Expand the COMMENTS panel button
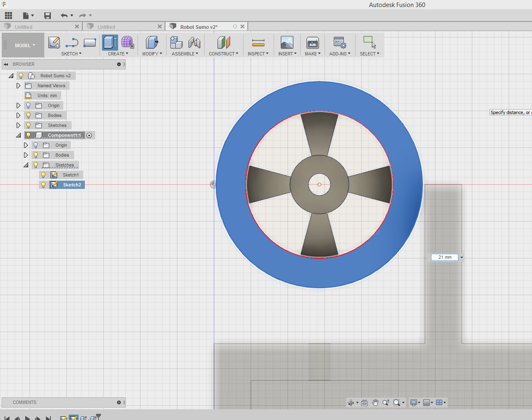532x420 pixels. click(119, 403)
